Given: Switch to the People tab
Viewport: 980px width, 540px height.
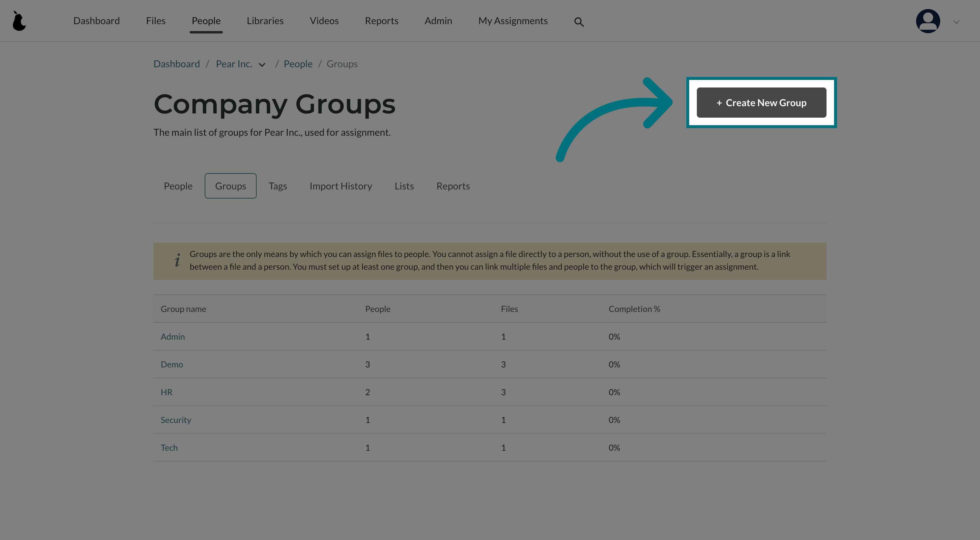Looking at the screenshot, I should [x=178, y=186].
